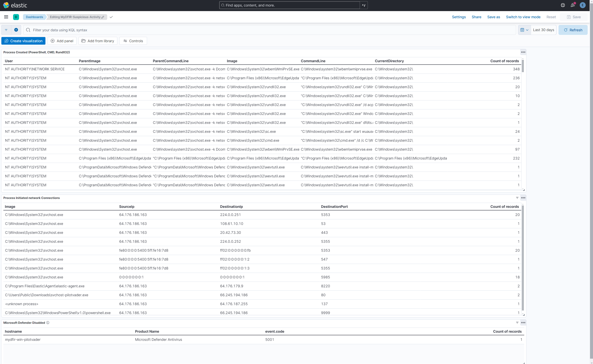Image resolution: width=593 pixels, height=364 pixels.
Task: Open the date picker calendar dropdown
Action: click(524, 30)
